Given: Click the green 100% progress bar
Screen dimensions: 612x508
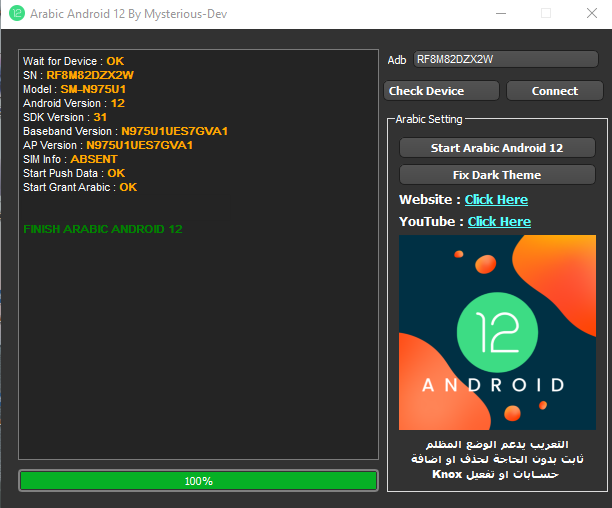Looking at the screenshot, I should 198,481.
